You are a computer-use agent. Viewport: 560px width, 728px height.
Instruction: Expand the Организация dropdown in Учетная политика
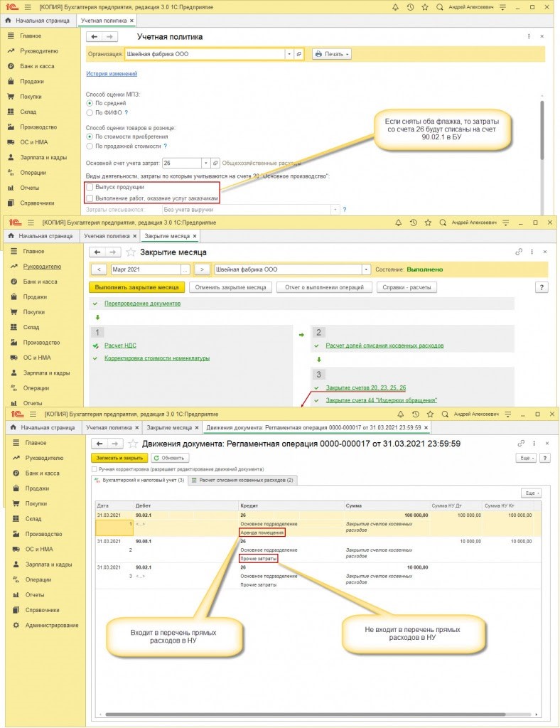coord(289,54)
